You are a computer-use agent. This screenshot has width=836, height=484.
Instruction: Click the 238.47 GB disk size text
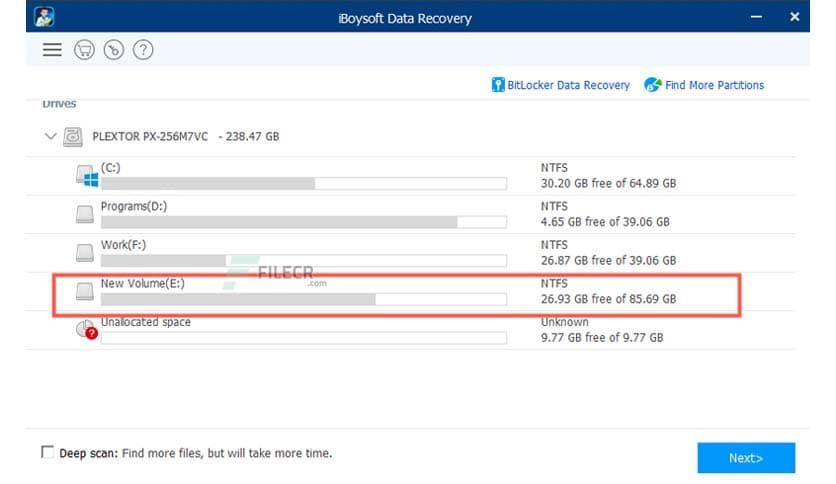point(252,136)
